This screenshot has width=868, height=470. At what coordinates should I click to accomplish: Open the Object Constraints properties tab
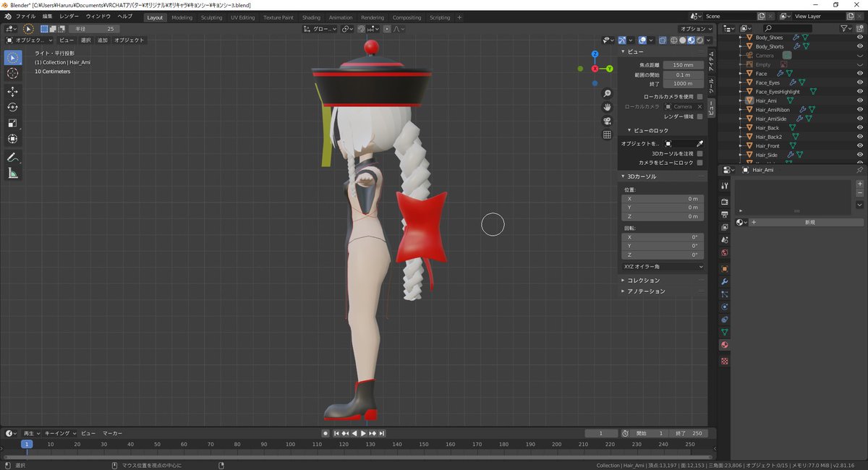tap(725, 319)
